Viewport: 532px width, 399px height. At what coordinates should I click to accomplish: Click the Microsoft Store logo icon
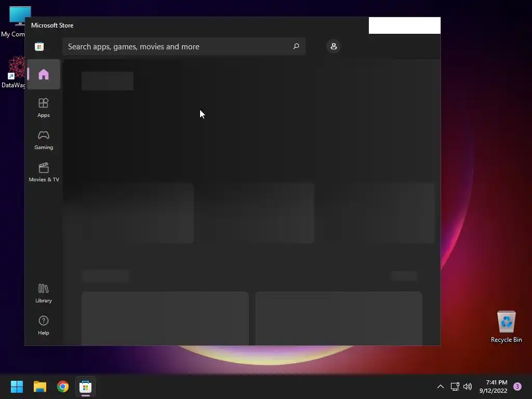[39, 46]
